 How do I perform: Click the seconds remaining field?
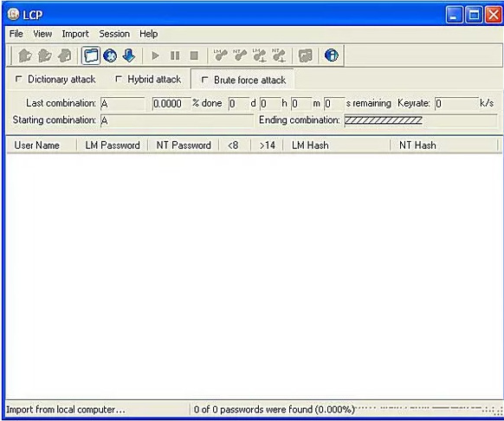334,104
